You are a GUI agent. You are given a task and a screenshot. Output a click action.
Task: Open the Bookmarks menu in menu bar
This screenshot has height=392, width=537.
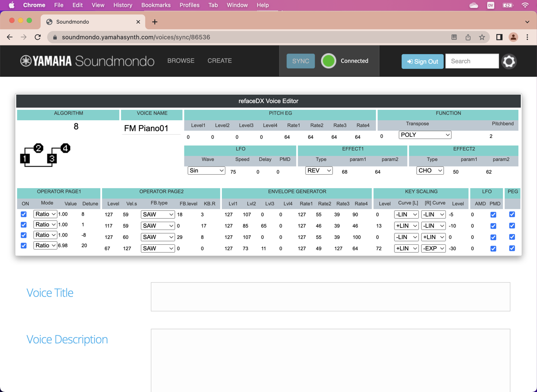156,5
